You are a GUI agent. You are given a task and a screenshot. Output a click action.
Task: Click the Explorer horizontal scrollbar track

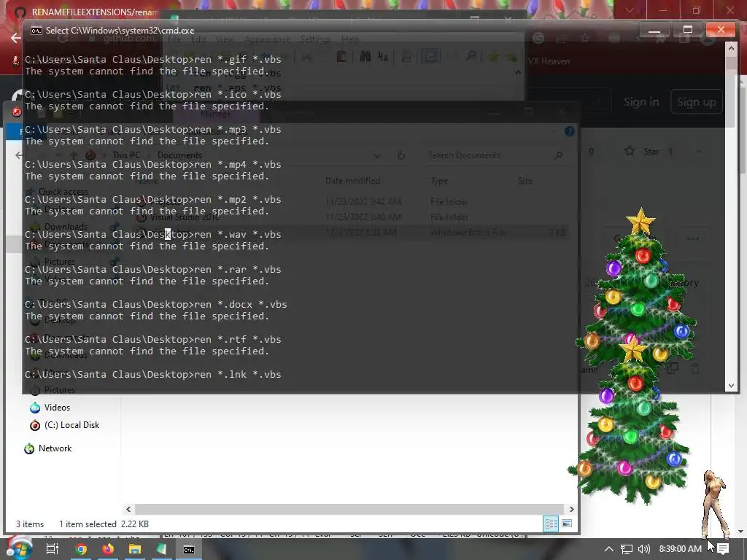click(x=349, y=509)
